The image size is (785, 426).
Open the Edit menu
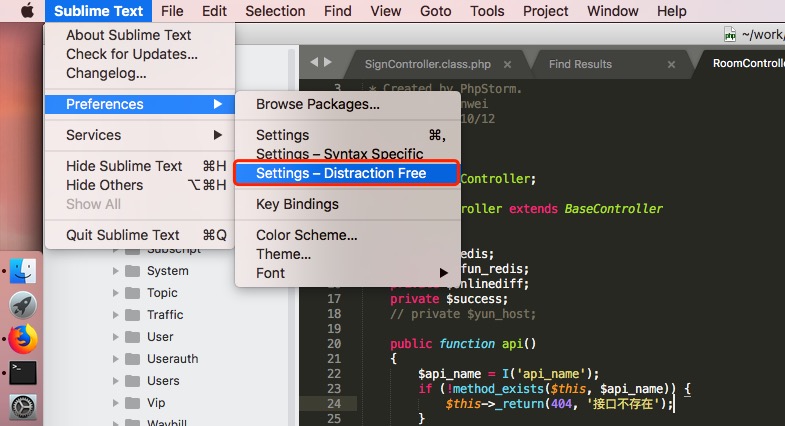click(214, 11)
